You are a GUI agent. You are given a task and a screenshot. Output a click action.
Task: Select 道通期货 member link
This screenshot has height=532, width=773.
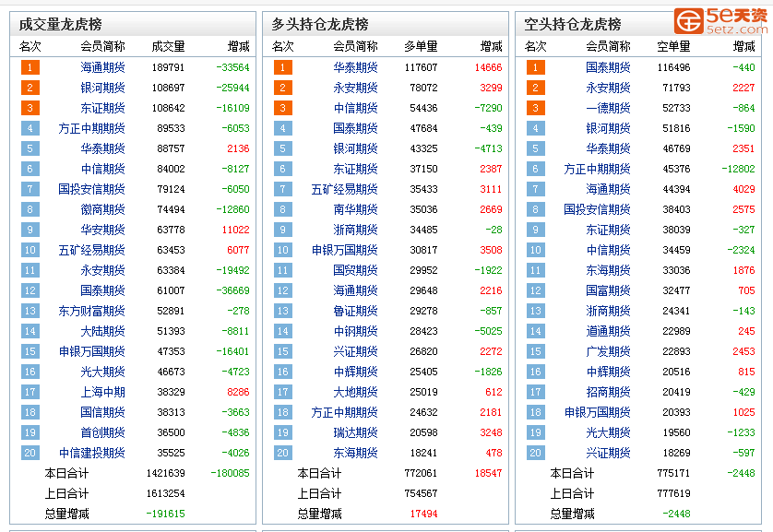[608, 331]
